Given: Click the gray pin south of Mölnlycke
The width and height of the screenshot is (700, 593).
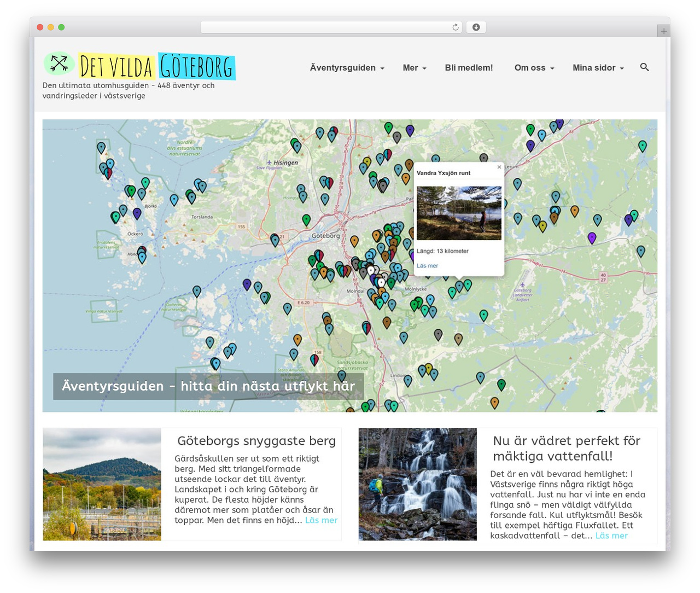Looking at the screenshot, I should pos(438,334).
